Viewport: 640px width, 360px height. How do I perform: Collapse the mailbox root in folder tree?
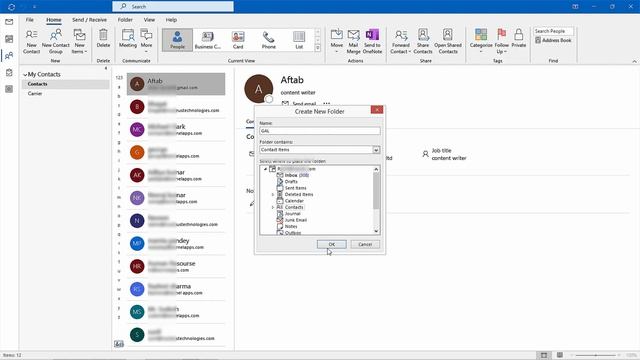point(265,169)
